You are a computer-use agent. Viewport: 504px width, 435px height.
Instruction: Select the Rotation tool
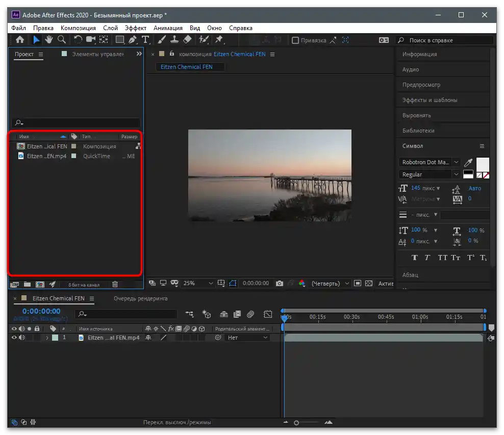[x=78, y=40]
